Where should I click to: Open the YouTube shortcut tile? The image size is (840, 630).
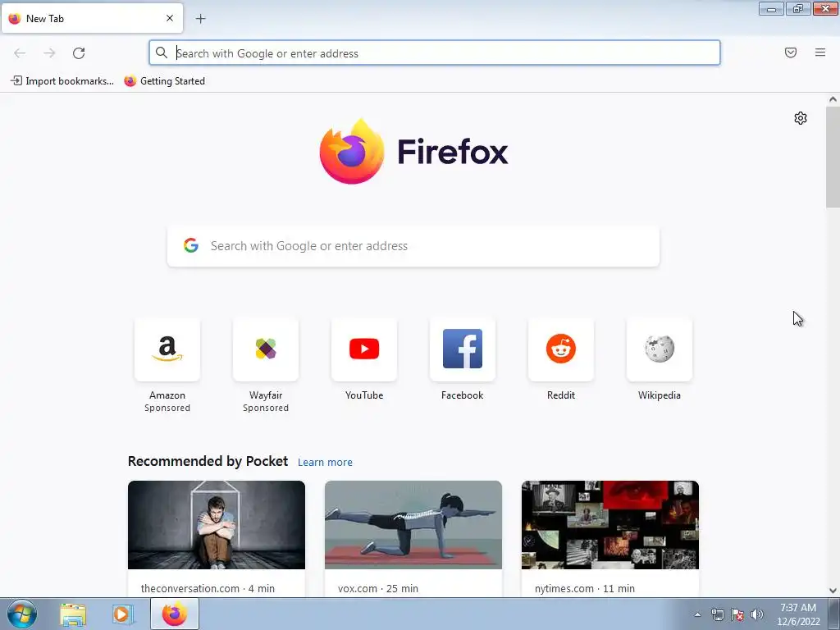pos(364,349)
